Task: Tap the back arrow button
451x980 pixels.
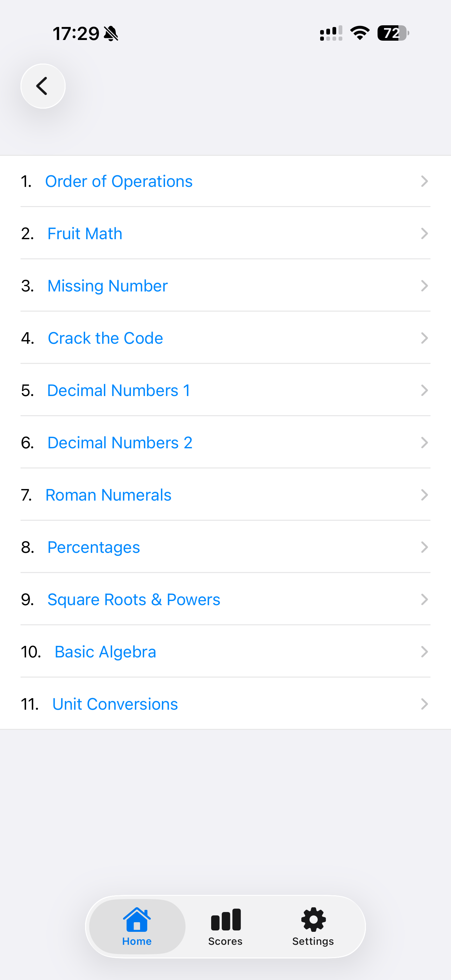Action: point(43,86)
